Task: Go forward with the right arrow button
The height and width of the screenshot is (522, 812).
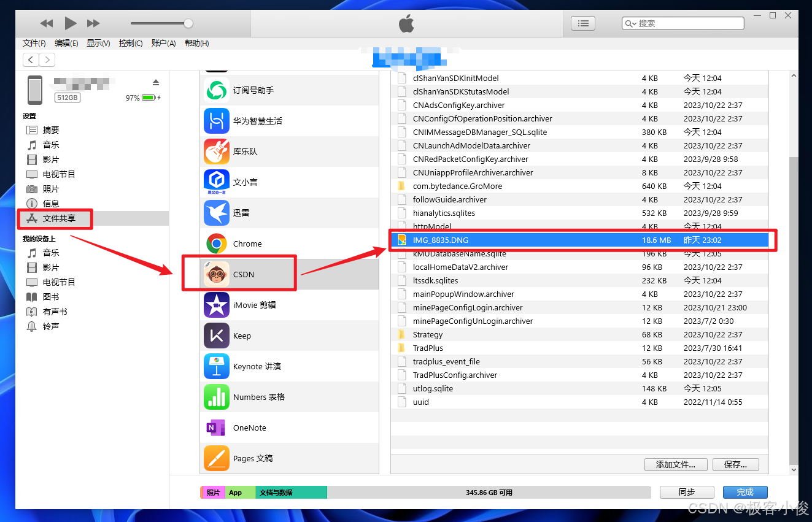Action: [x=47, y=59]
